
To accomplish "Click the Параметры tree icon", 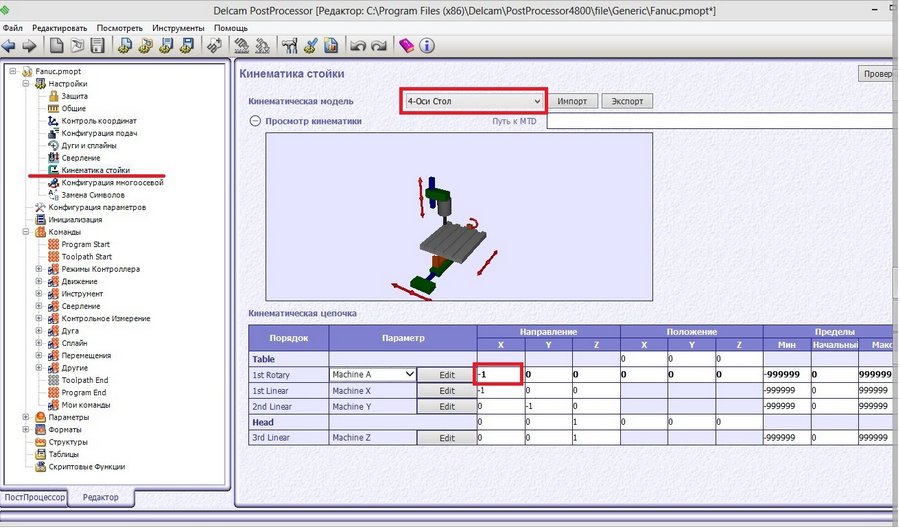I will (40, 417).
